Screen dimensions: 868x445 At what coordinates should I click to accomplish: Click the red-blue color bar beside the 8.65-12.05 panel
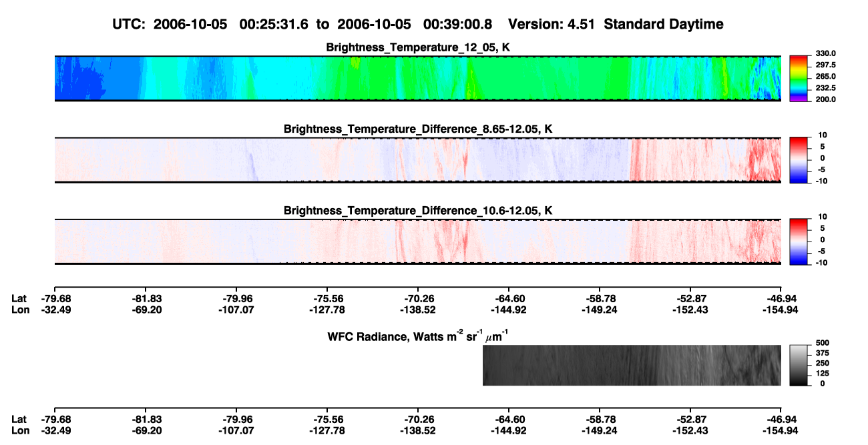click(799, 160)
